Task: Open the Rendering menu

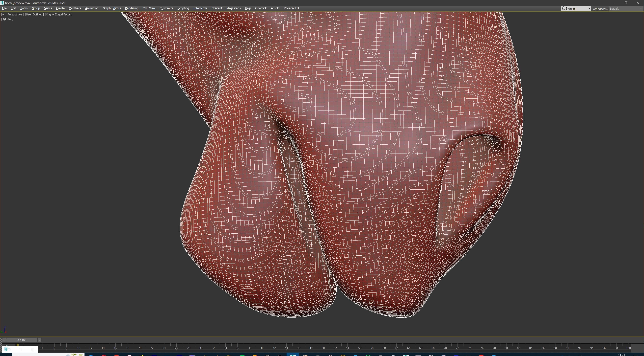Action: [x=131, y=8]
